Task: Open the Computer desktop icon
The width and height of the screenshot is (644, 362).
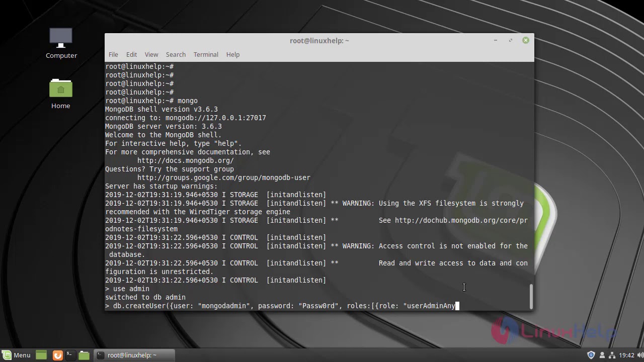Action: click(x=61, y=43)
